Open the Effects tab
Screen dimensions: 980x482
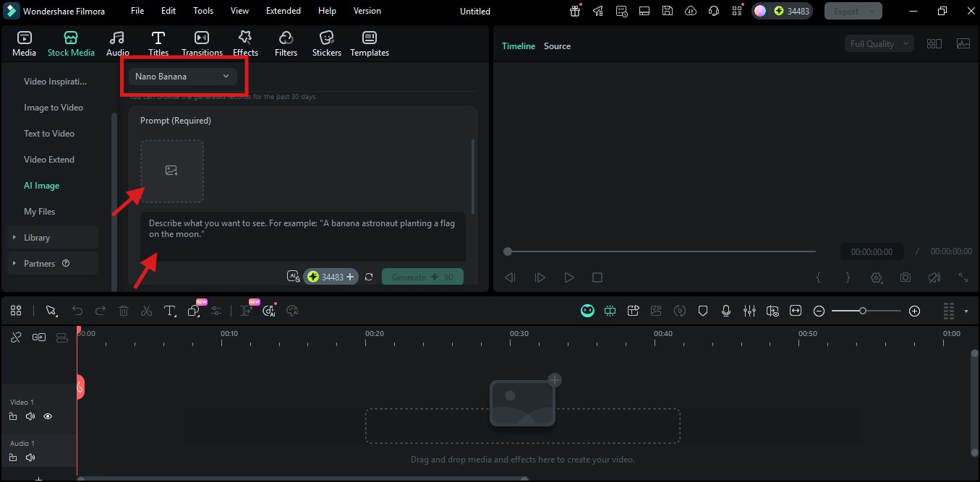(245, 43)
